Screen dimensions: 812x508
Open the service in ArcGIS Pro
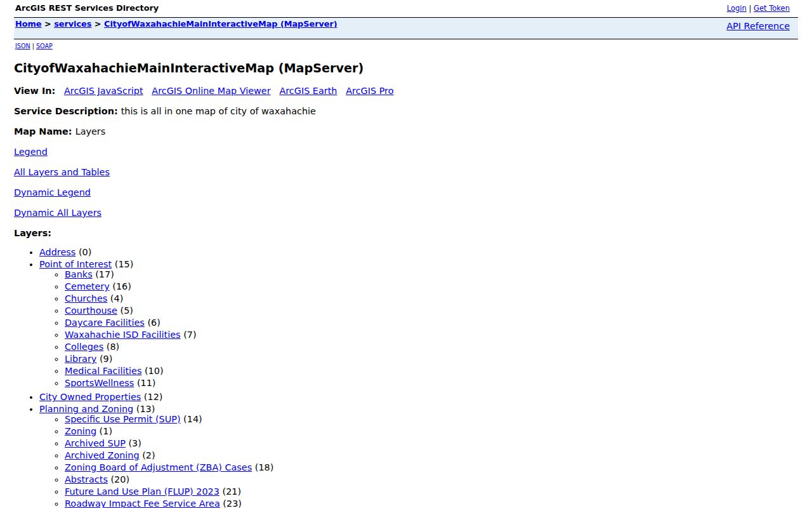(370, 91)
